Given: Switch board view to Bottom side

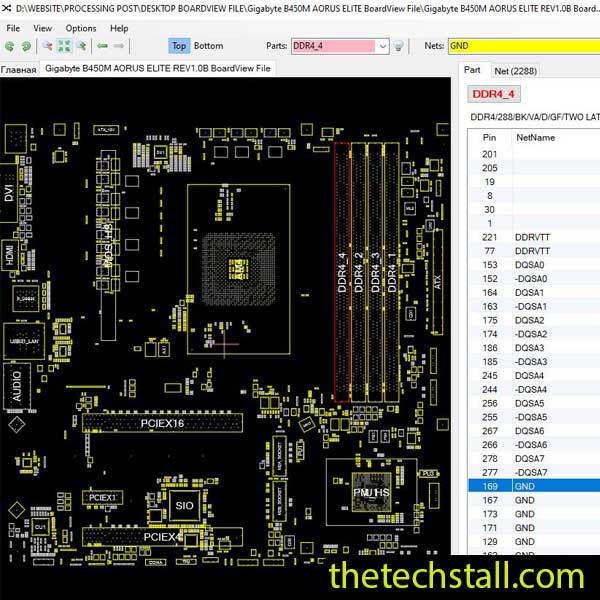Looking at the screenshot, I should click(208, 46).
